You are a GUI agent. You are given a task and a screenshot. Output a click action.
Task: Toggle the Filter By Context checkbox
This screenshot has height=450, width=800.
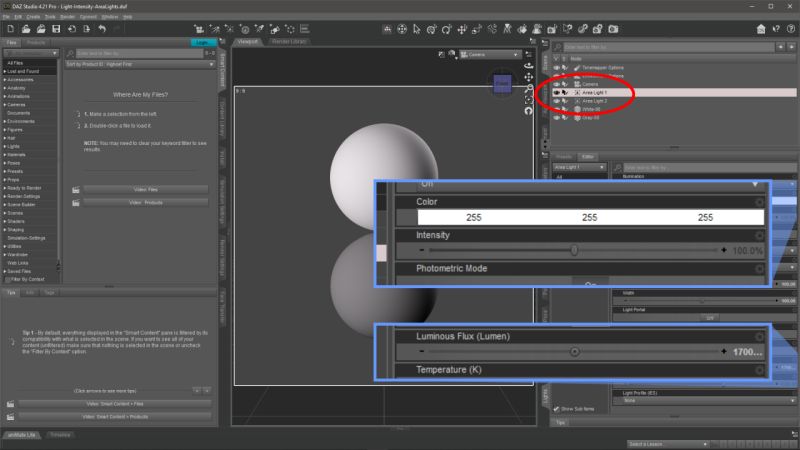tap(8, 280)
